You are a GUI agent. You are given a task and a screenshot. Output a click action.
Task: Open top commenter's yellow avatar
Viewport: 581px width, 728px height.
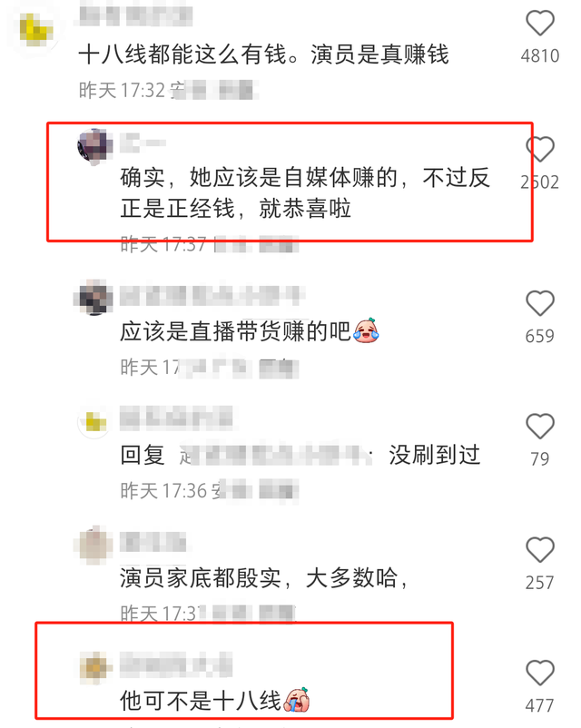(x=35, y=30)
